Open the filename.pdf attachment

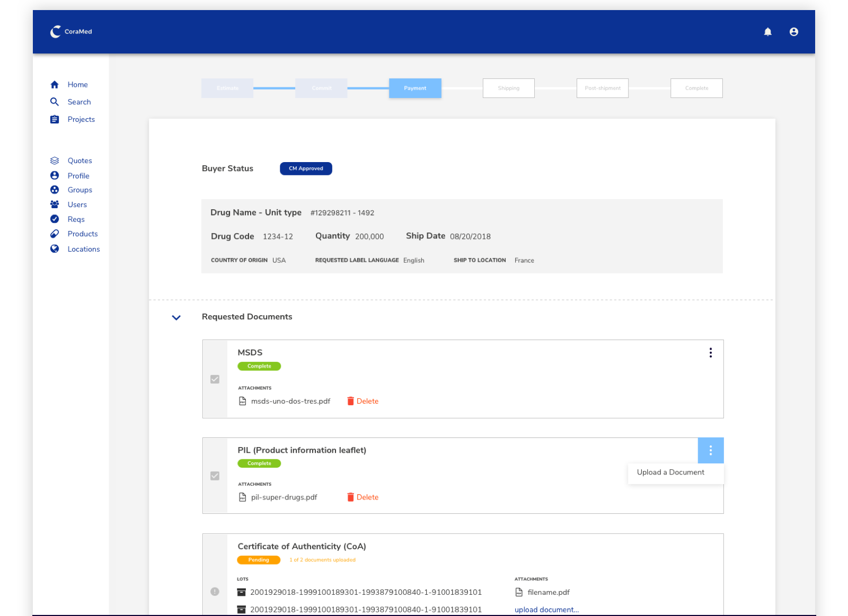tap(548, 592)
